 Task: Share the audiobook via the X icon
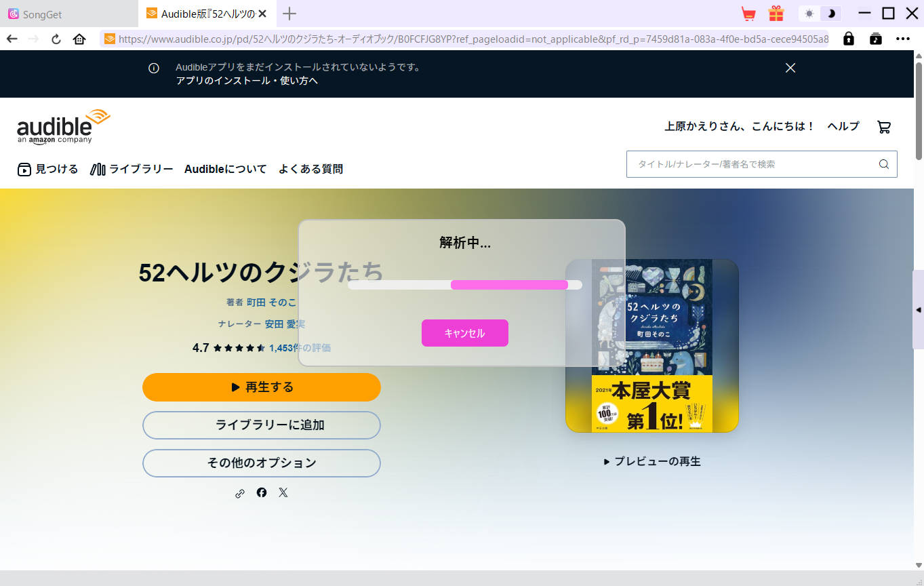coord(283,492)
